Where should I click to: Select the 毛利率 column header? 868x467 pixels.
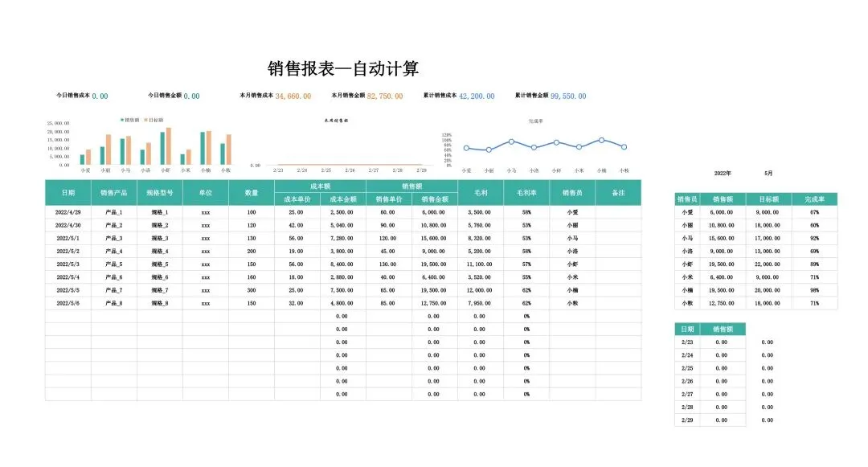(x=526, y=193)
